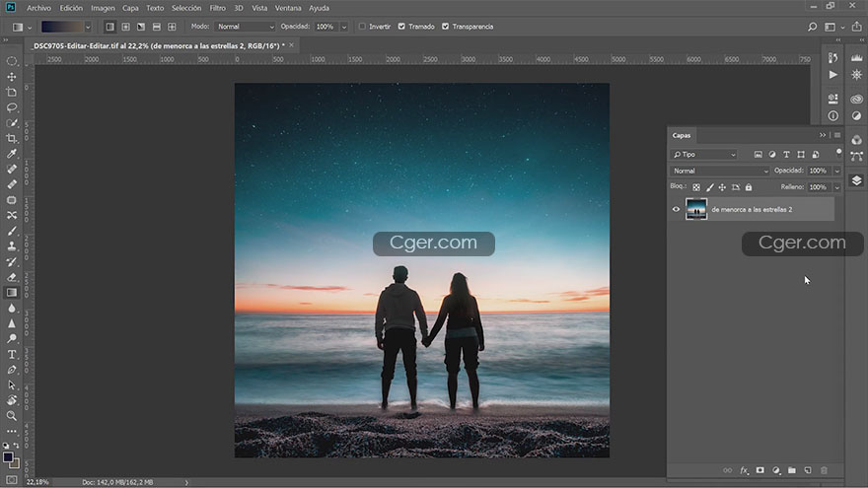This screenshot has height=488, width=868.
Task: Toggle lock all padlock icon
Action: click(x=749, y=187)
